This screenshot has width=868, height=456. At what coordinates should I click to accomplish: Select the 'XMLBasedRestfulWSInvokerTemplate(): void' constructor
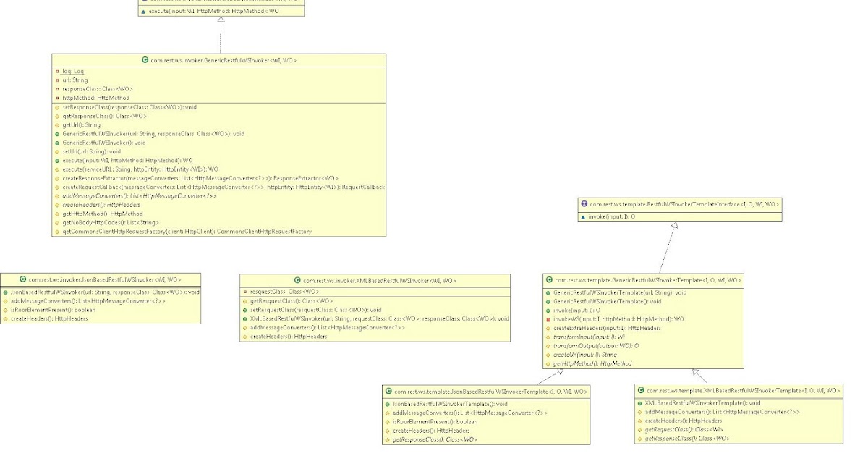coord(702,403)
